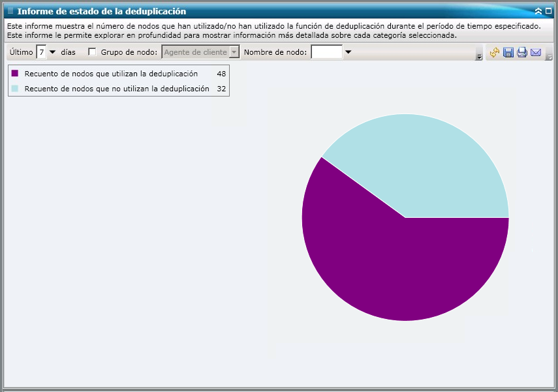Expand the Nombre de nodo dropdown

(348, 52)
